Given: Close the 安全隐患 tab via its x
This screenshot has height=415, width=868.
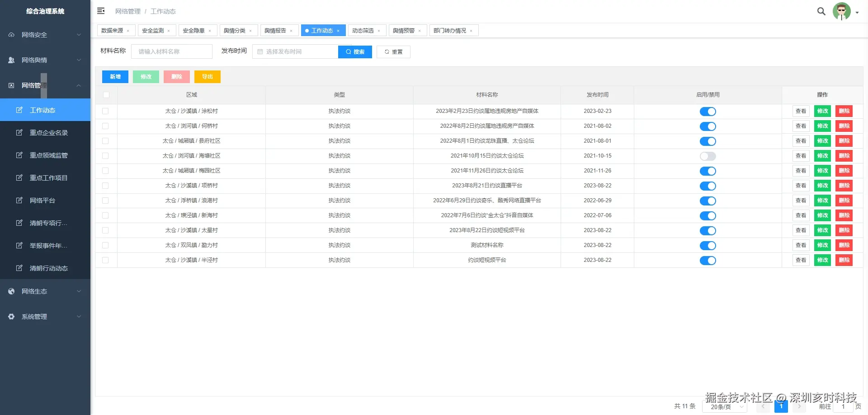Looking at the screenshot, I should click(209, 31).
